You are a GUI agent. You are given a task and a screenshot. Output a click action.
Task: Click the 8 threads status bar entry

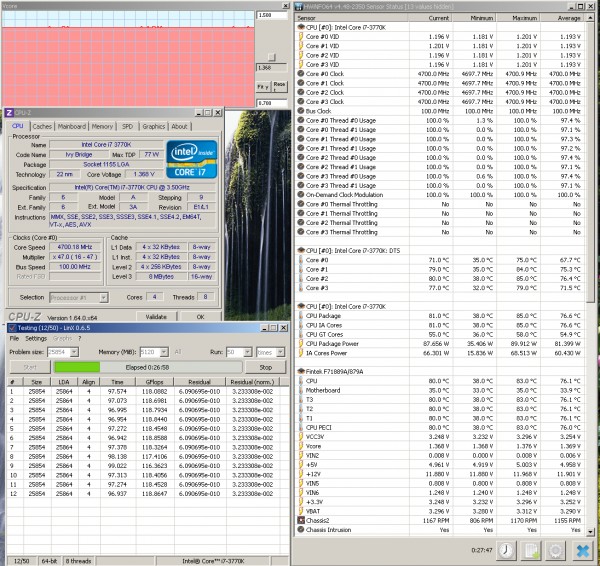[78, 561]
